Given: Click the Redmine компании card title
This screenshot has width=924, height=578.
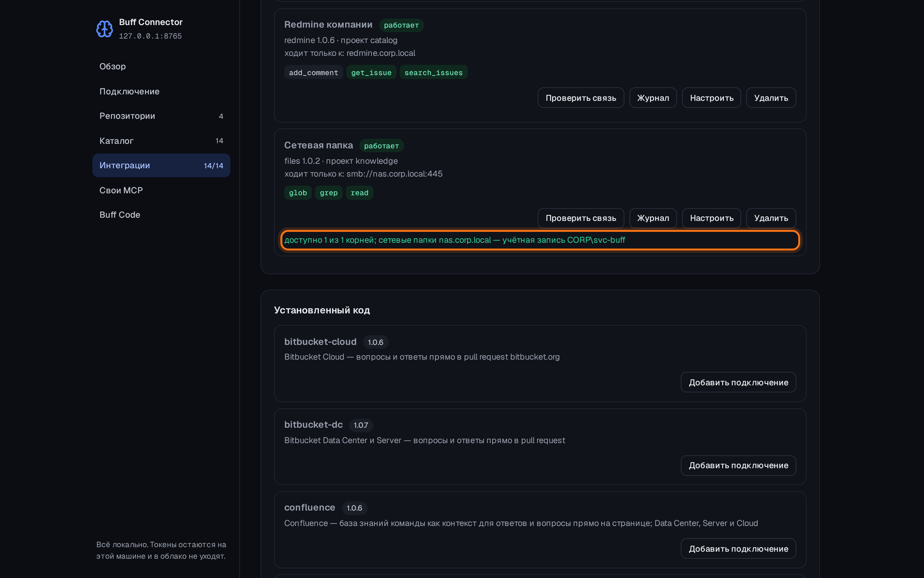Looking at the screenshot, I should 328,24.
